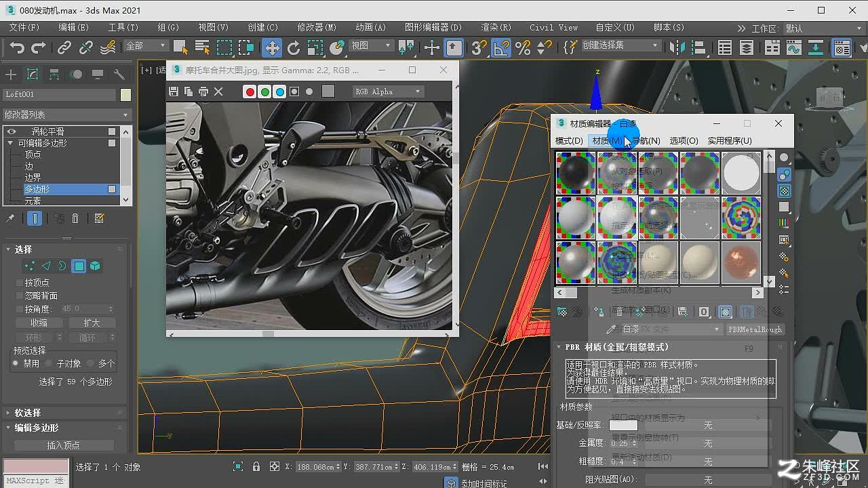The width and height of the screenshot is (868, 488).
Task: Toggle Window/Crossing selection icon
Action: point(246,47)
